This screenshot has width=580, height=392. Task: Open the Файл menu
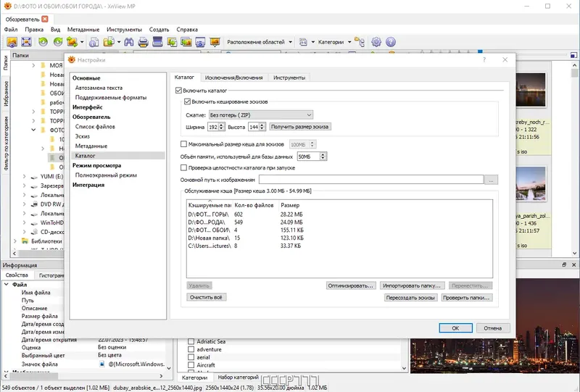pyautogui.click(x=11, y=30)
